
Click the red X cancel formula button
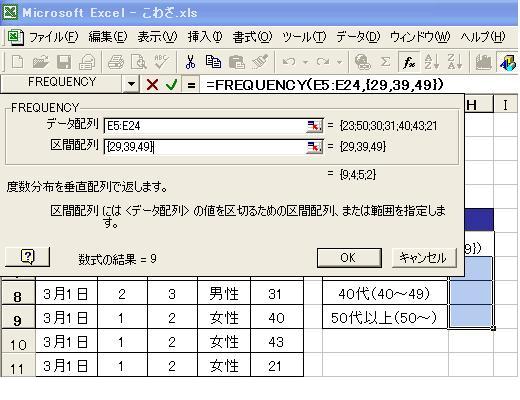click(x=152, y=85)
